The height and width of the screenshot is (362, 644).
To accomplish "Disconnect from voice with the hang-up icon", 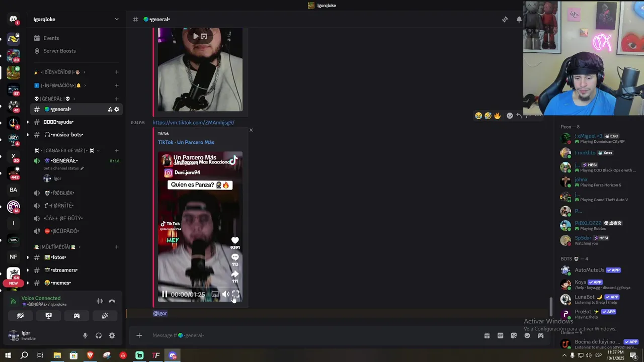I will click(112, 301).
